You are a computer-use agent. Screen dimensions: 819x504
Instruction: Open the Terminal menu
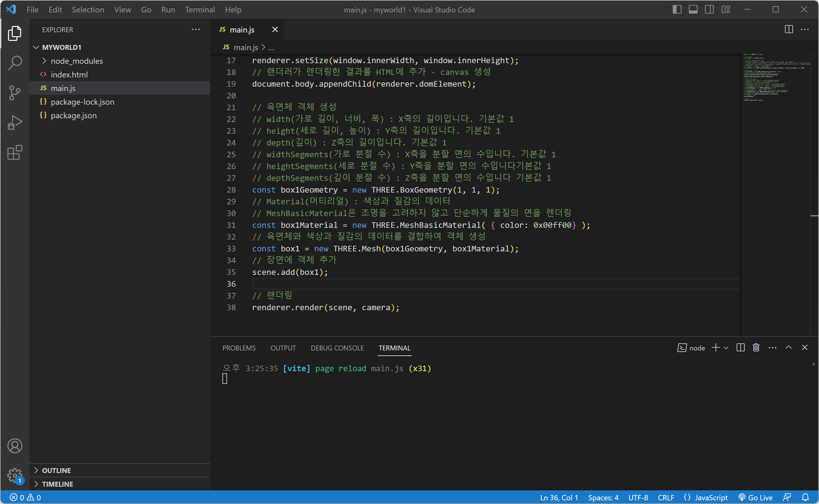(x=200, y=9)
